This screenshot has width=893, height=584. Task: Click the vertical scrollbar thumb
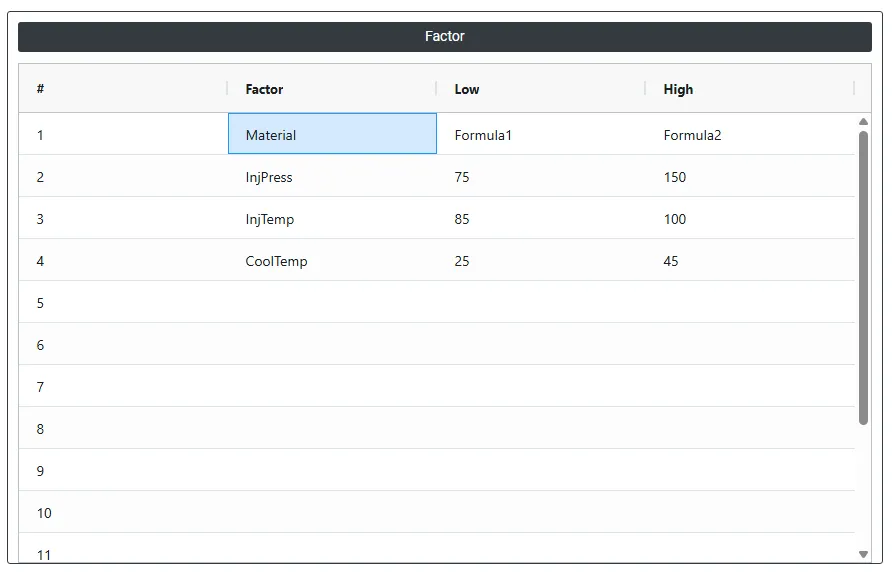863,277
